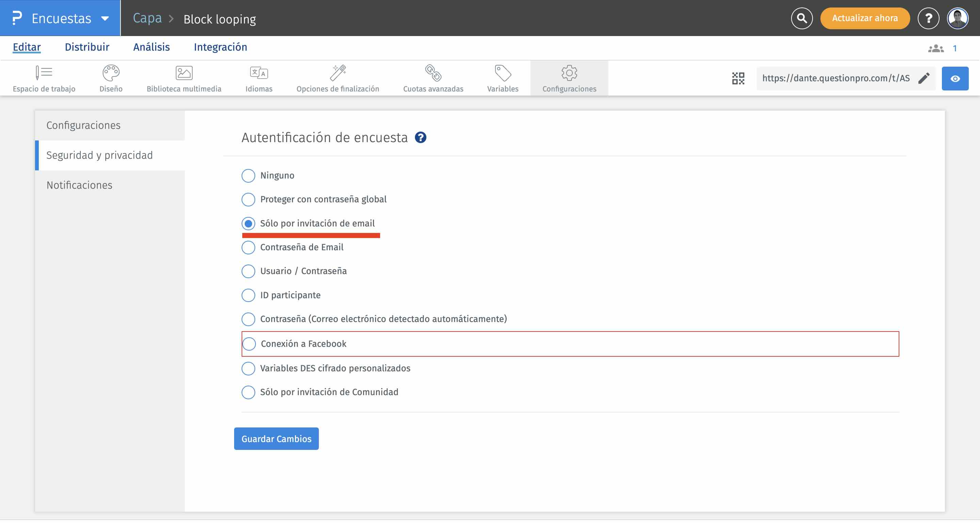Viewport: 980px width, 523px height.
Task: Click the Guardar Cambios button
Action: (x=276, y=439)
